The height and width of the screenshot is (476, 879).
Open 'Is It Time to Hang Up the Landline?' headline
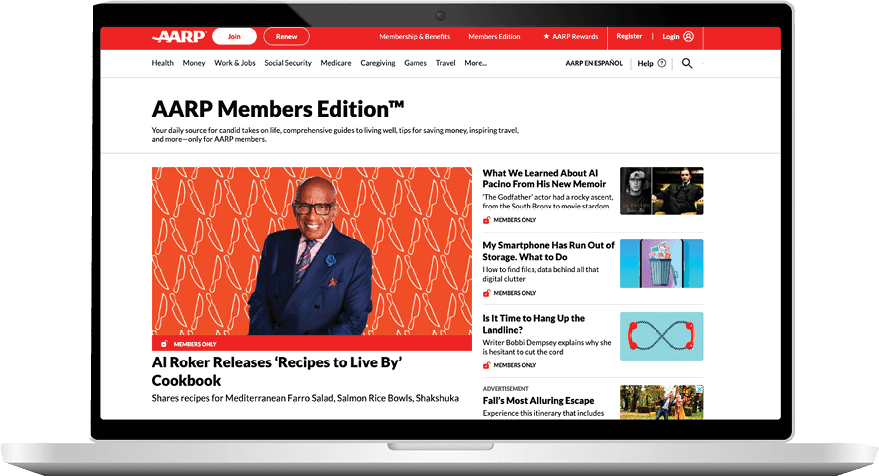click(x=534, y=324)
